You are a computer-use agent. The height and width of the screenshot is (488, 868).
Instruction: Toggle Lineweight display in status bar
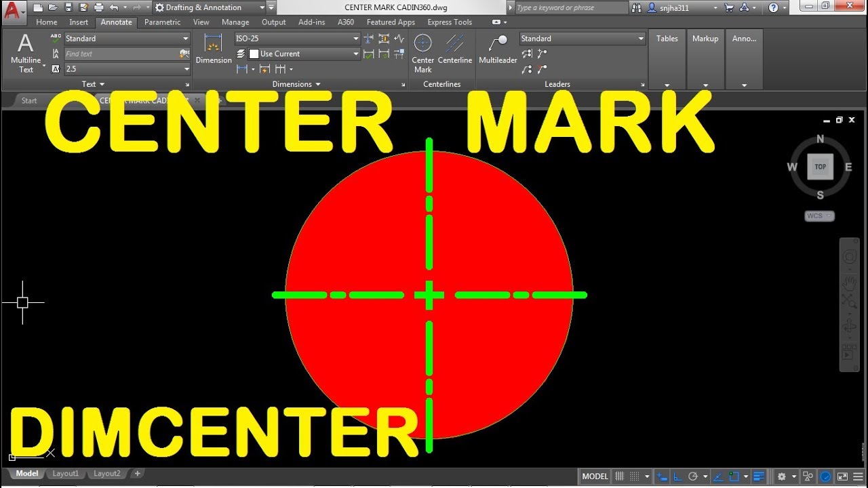tap(759, 476)
